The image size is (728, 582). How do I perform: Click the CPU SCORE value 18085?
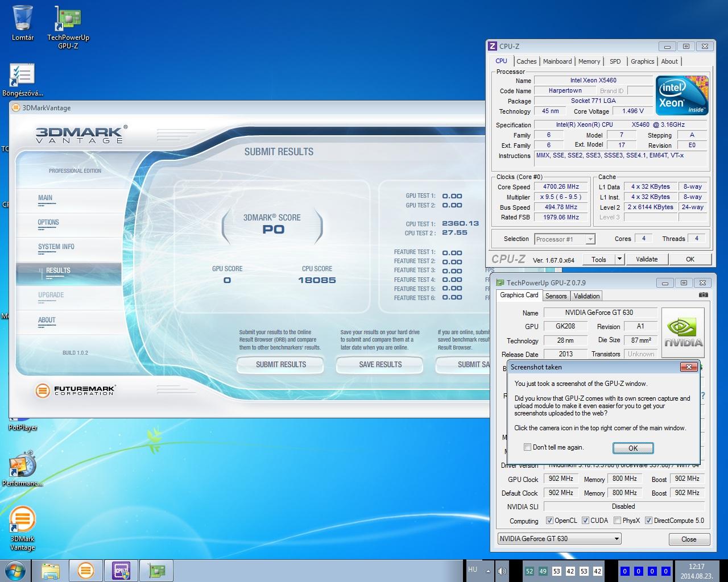tap(317, 280)
